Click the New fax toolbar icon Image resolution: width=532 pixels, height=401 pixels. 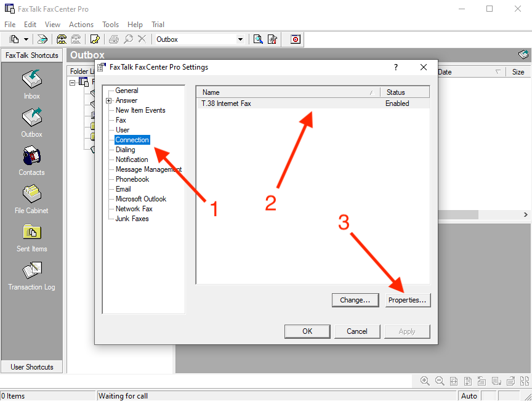(x=14, y=39)
